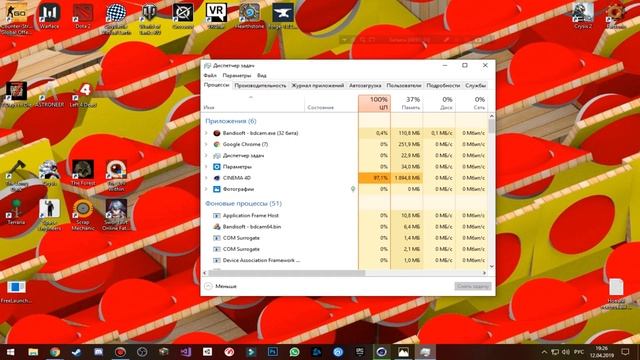Image resolution: width=640 pixels, height=360 pixels.
Task: Sort processes by the Сеть column header
Action: (471, 103)
